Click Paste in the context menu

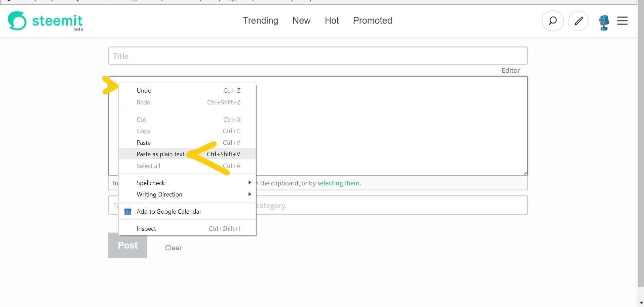tap(144, 143)
